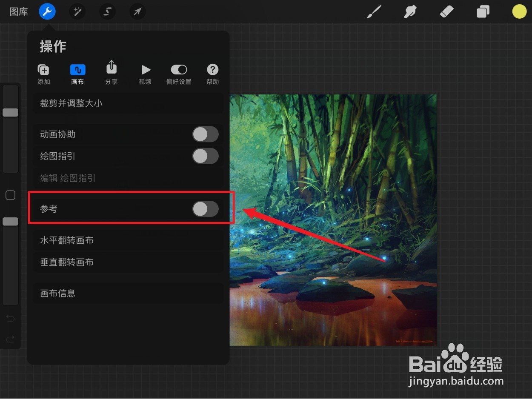Open 画布信息 canvas information

128,293
